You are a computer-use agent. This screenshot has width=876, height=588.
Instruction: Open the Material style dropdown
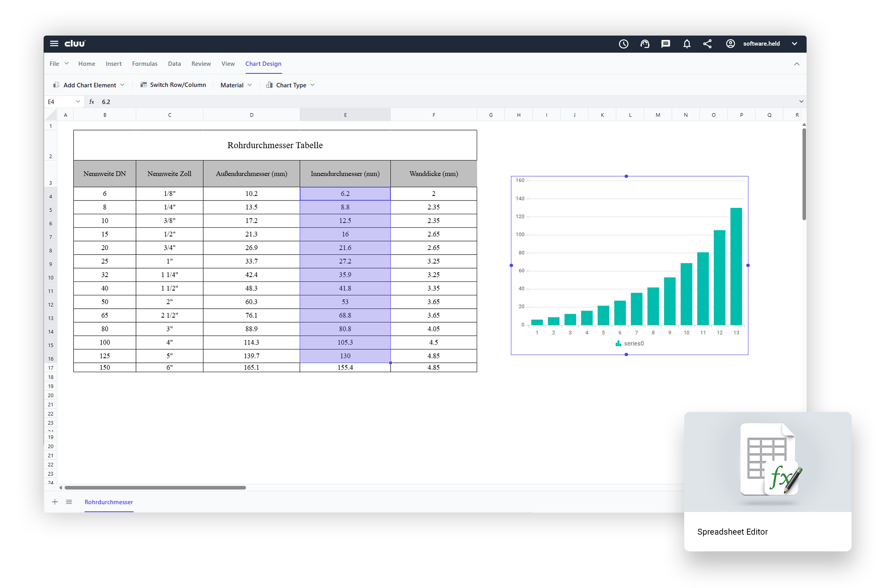click(236, 85)
